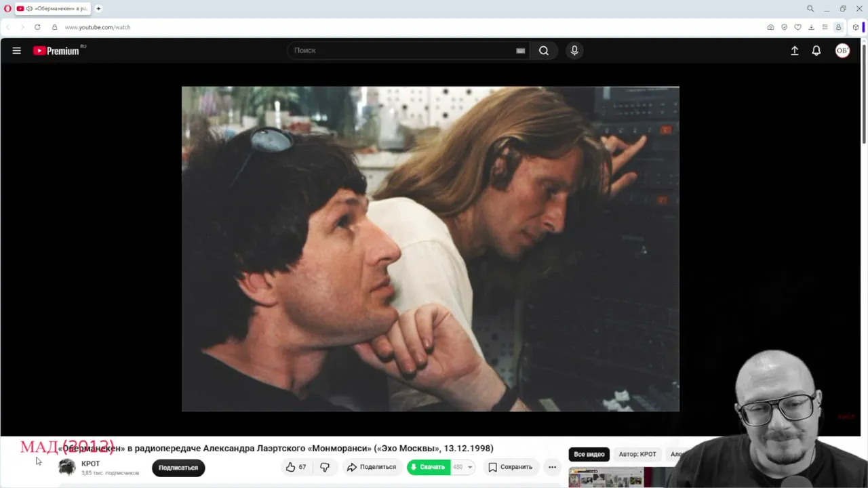The width and height of the screenshot is (868, 488).
Task: Open the YouTube guide hamburger menu
Action: (17, 51)
